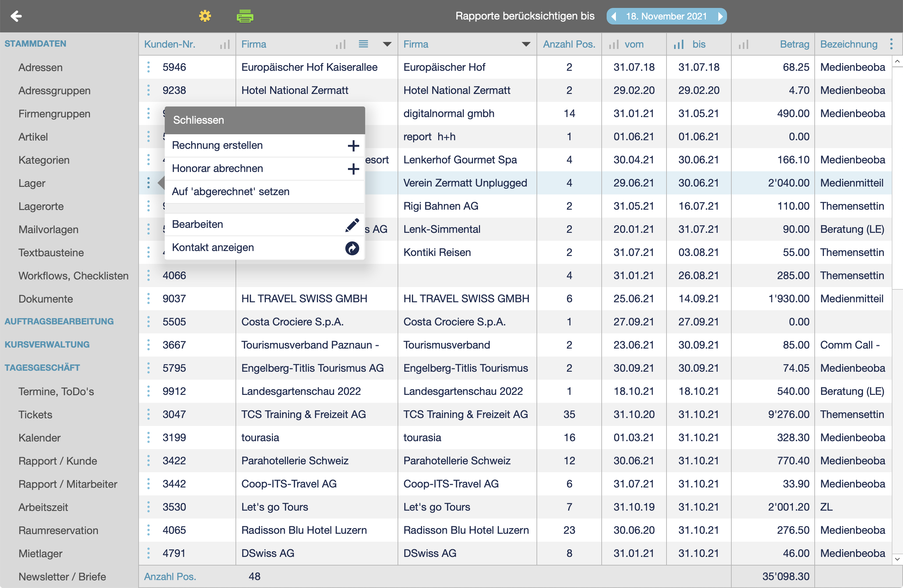This screenshot has height=588, width=903.
Task: Open row menu dots for customer 3199
Action: [x=148, y=438]
